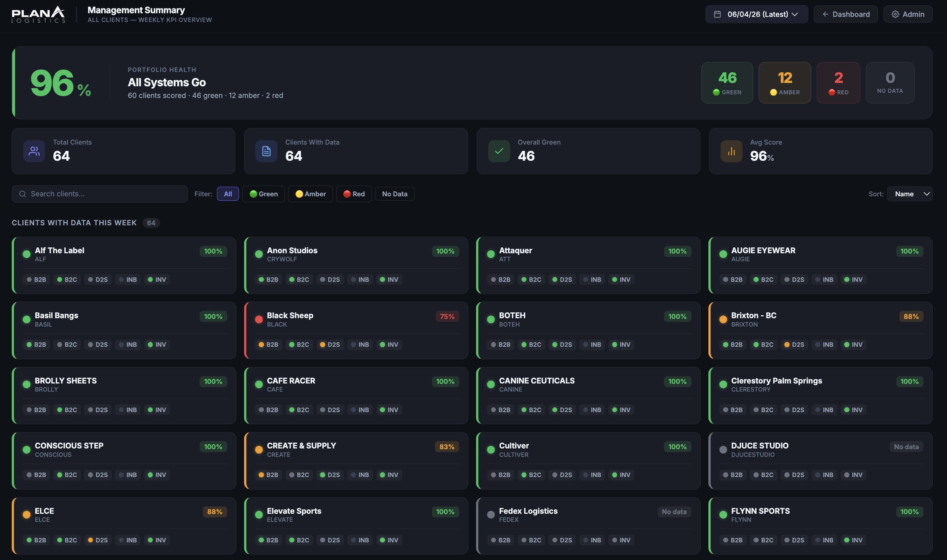Filter clients by Green status
The width and height of the screenshot is (947, 560).
pos(264,194)
